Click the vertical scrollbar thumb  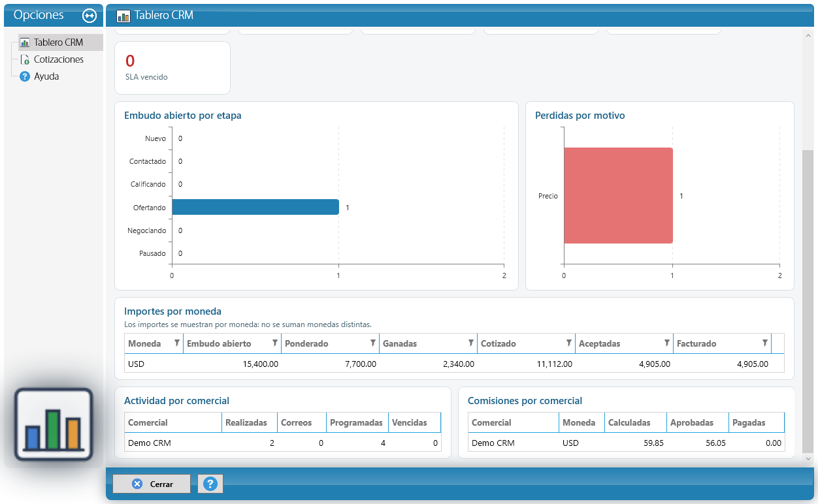click(x=808, y=302)
